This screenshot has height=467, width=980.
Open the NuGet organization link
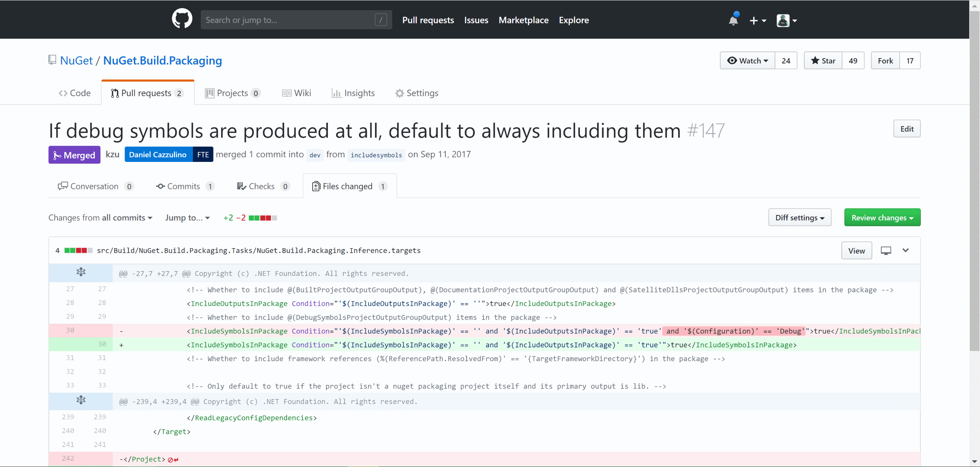click(x=76, y=60)
